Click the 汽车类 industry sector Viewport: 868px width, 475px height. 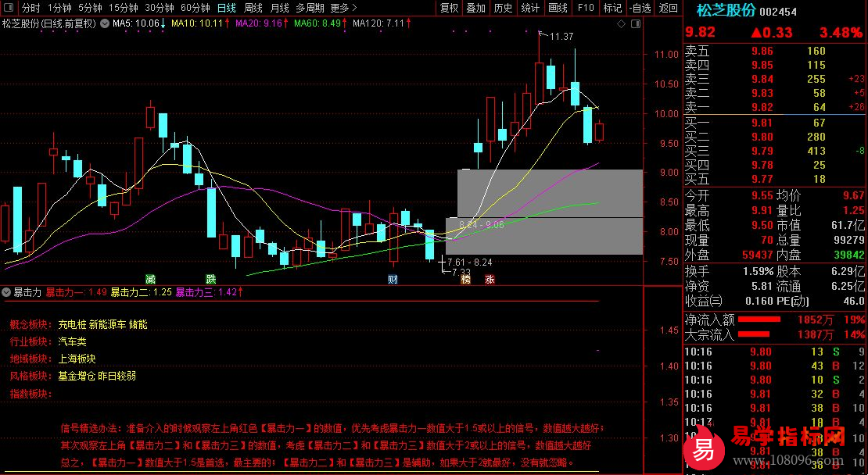coord(72,341)
